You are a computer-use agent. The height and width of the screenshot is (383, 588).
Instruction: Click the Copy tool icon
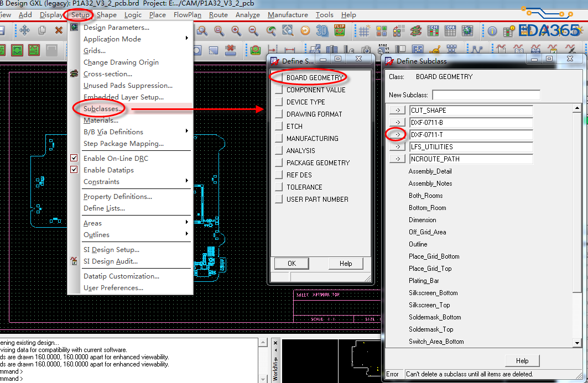[x=42, y=30]
